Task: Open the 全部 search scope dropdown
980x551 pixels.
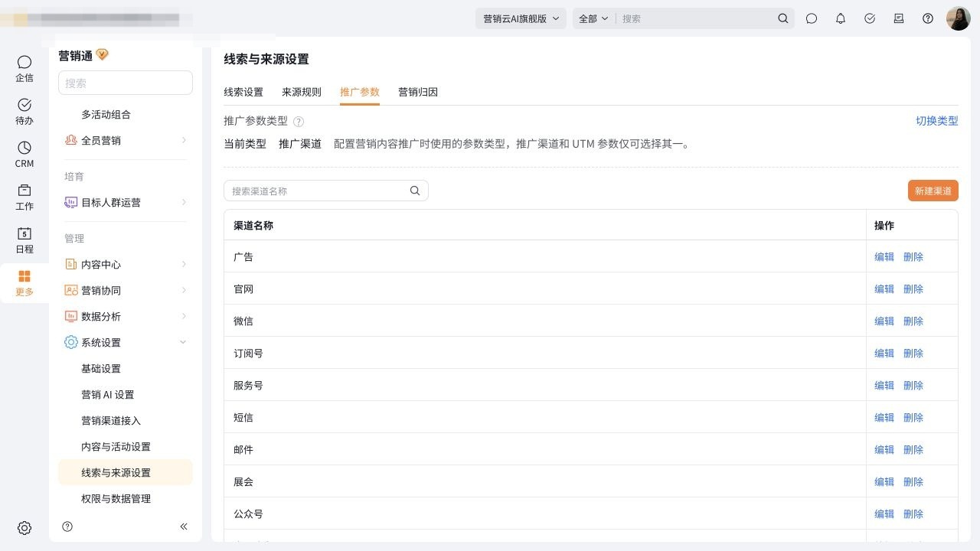Action: 593,18
